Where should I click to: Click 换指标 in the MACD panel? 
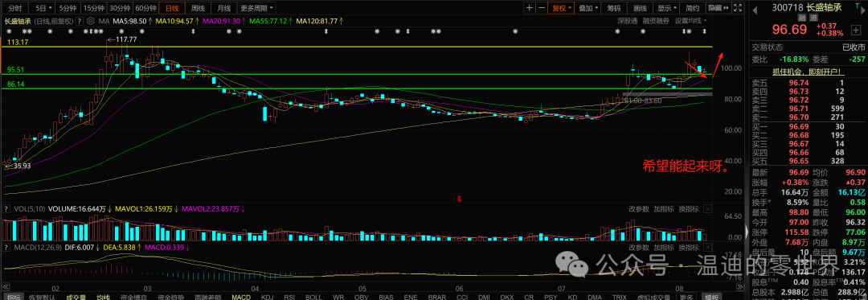pyautogui.click(x=688, y=247)
